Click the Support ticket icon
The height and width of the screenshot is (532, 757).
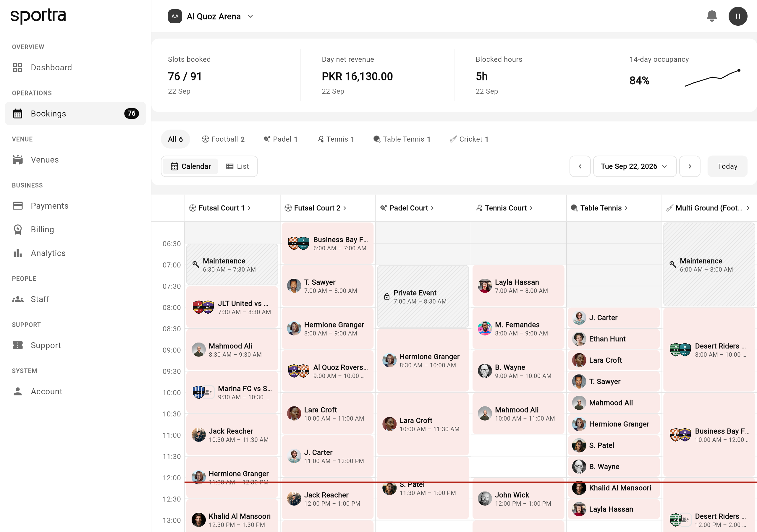click(17, 345)
